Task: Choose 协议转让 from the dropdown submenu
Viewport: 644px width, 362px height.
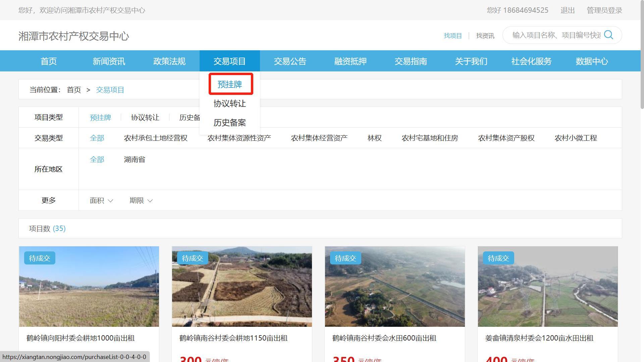Action: [230, 104]
